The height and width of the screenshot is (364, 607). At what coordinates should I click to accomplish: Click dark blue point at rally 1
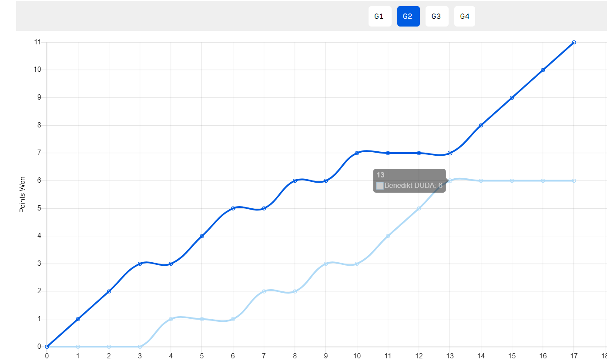coord(78,319)
